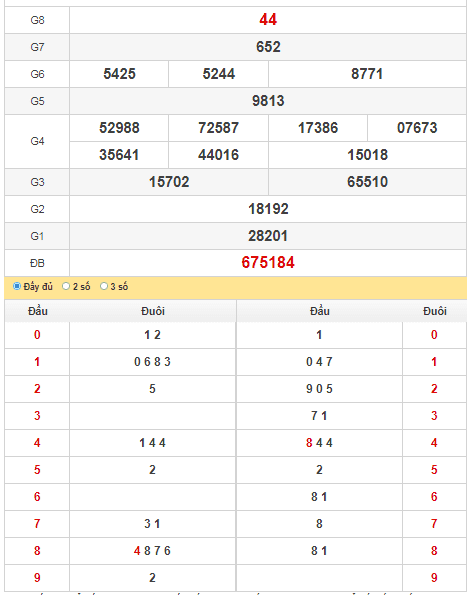Click the G4 number 44016

(219, 155)
